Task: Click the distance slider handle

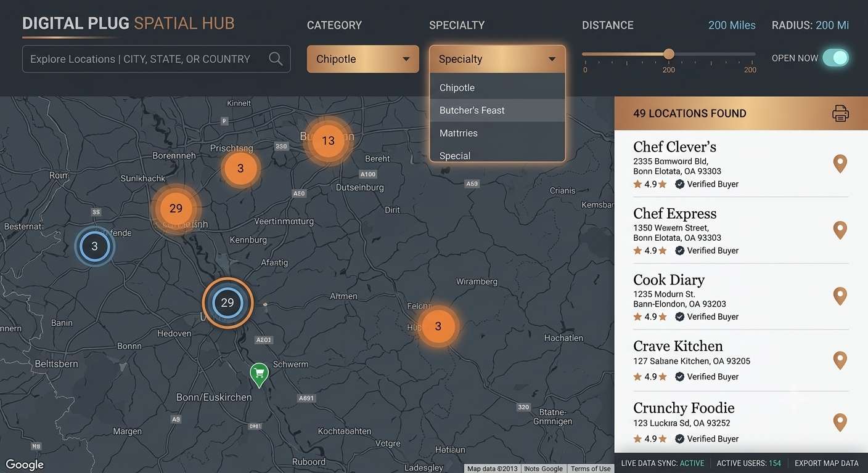Action: pos(669,54)
